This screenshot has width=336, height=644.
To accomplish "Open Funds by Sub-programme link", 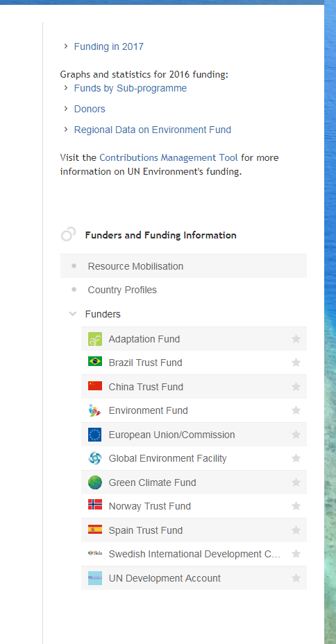I will pyautogui.click(x=131, y=88).
